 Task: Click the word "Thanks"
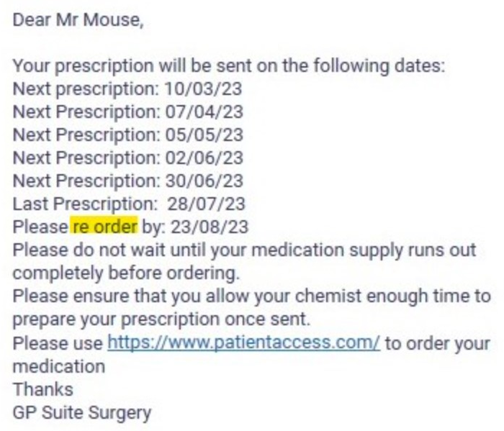click(x=43, y=389)
